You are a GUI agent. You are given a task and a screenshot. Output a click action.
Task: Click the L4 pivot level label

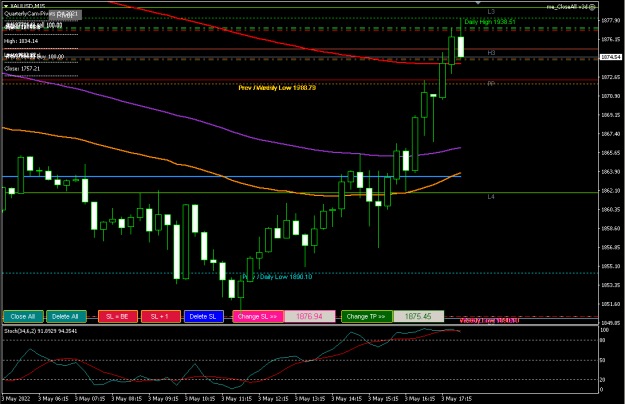pos(491,197)
